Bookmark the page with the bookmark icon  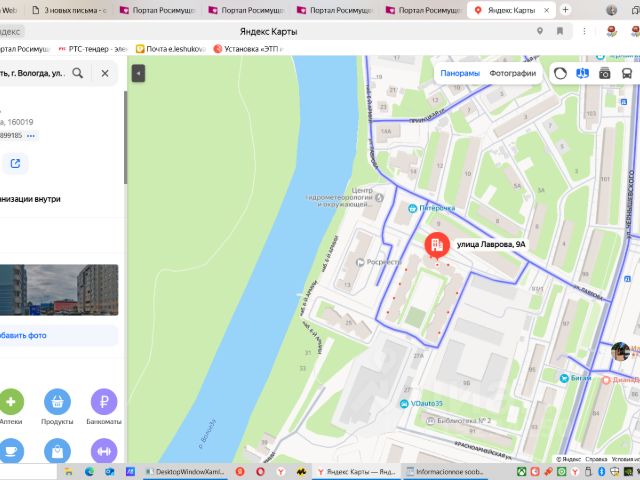coord(560,31)
